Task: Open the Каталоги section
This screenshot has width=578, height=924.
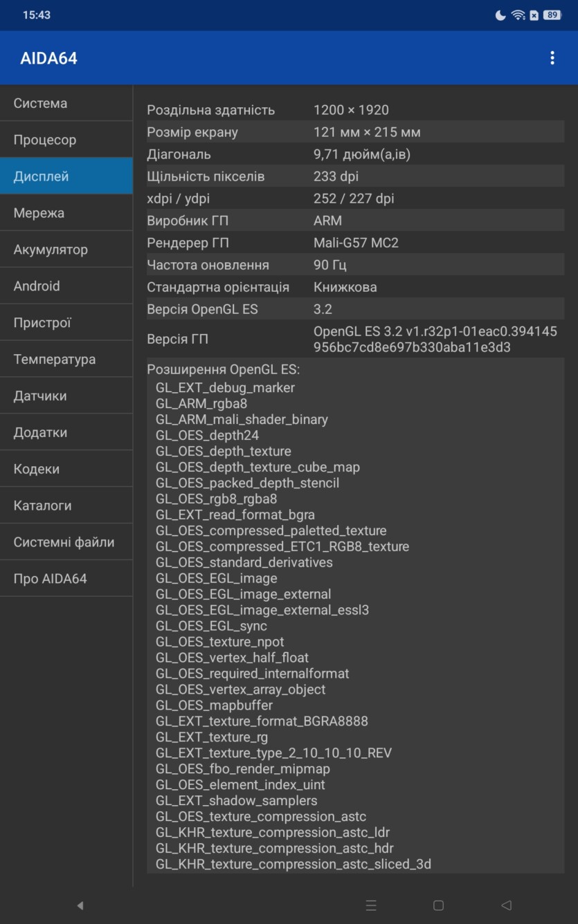Action: click(66, 506)
